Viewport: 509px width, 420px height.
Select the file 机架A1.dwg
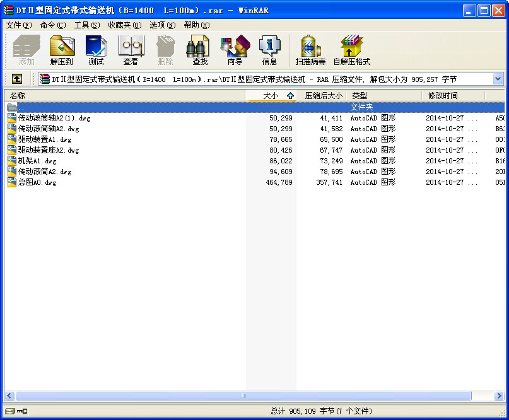coord(37,161)
